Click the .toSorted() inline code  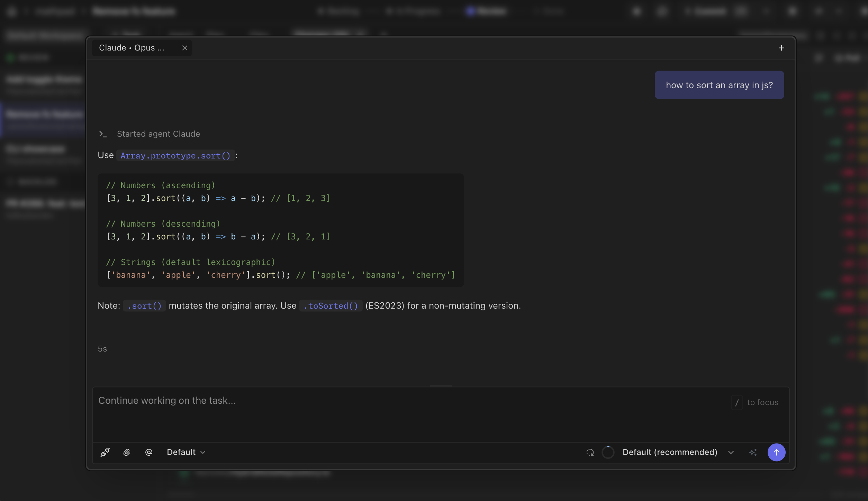pos(331,306)
